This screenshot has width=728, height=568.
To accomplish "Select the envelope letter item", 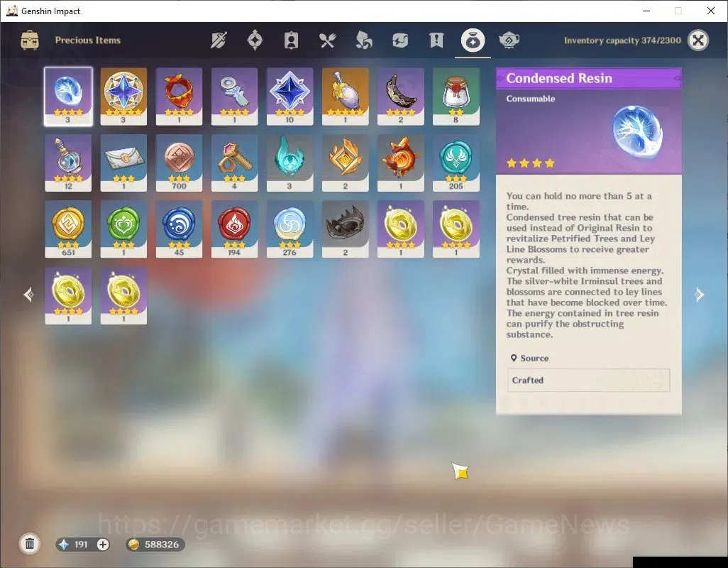I will [x=123, y=163].
